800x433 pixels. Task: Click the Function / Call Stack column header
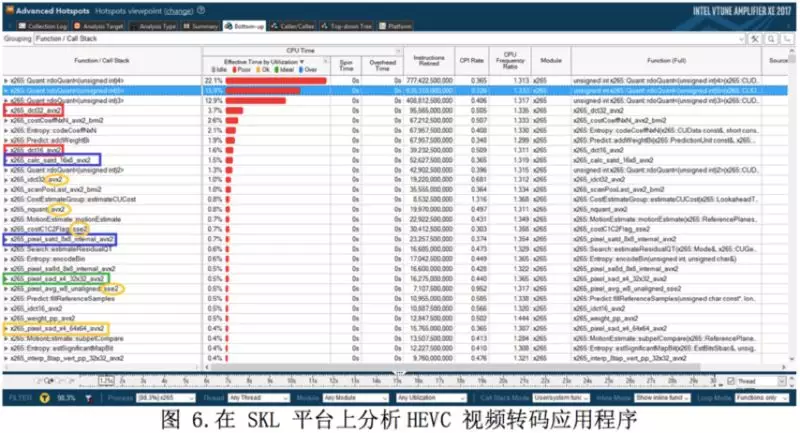(102, 61)
